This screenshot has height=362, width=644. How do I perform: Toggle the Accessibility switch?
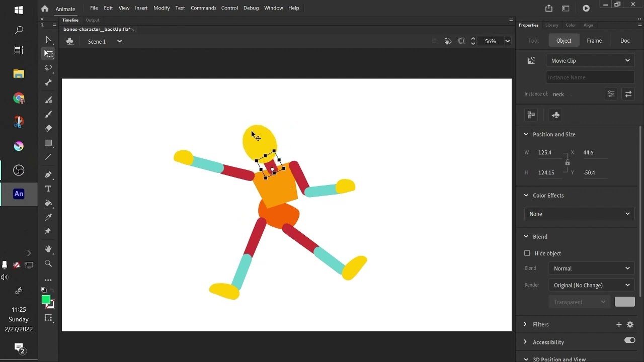(x=629, y=340)
